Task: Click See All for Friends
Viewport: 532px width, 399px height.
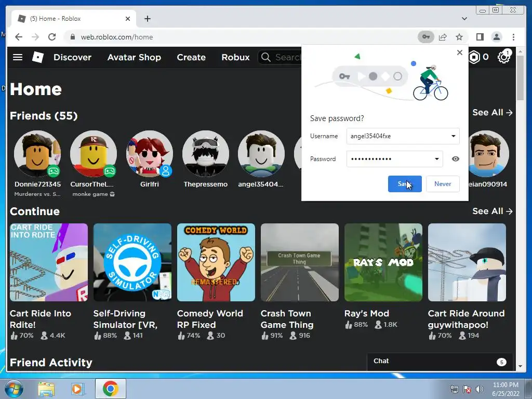Action: tap(493, 112)
